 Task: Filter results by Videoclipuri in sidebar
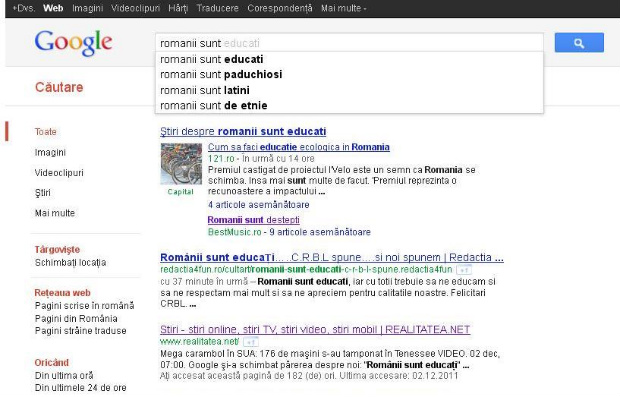[x=59, y=173]
